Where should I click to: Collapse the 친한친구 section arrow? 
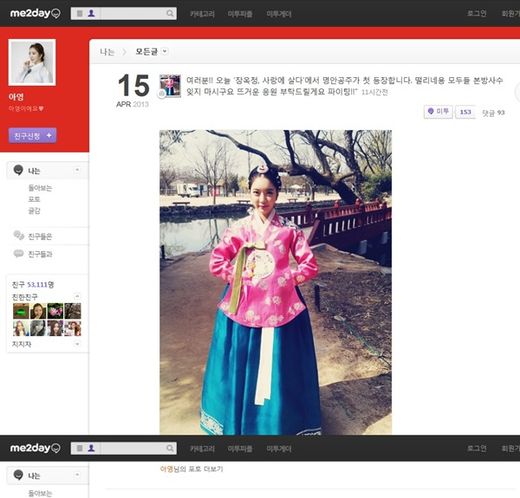pyautogui.click(x=77, y=296)
